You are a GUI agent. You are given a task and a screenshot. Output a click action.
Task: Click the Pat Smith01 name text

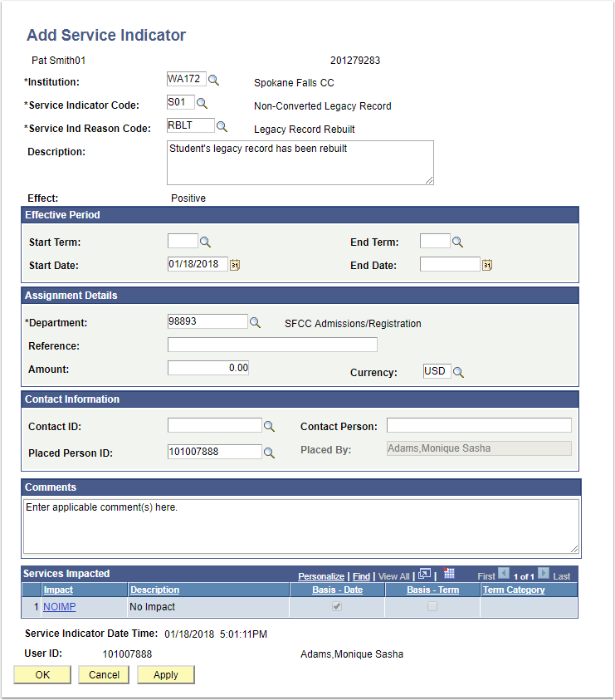pos(58,61)
